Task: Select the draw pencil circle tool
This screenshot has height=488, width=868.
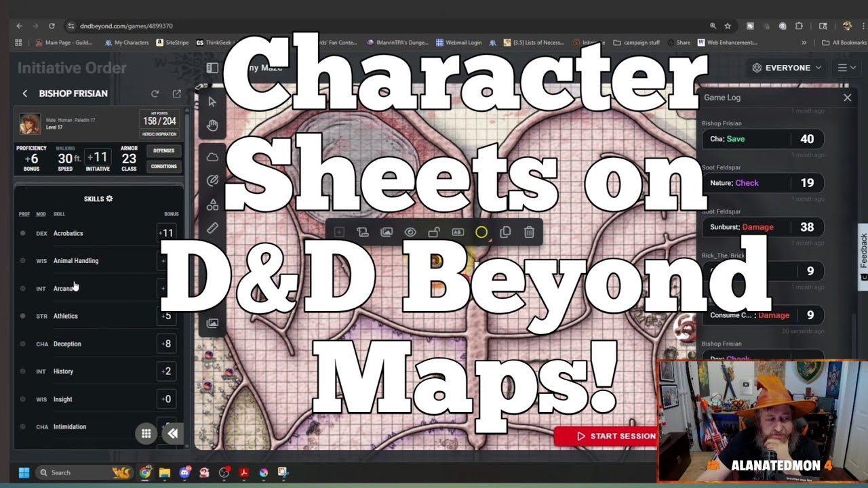Action: coord(212,180)
